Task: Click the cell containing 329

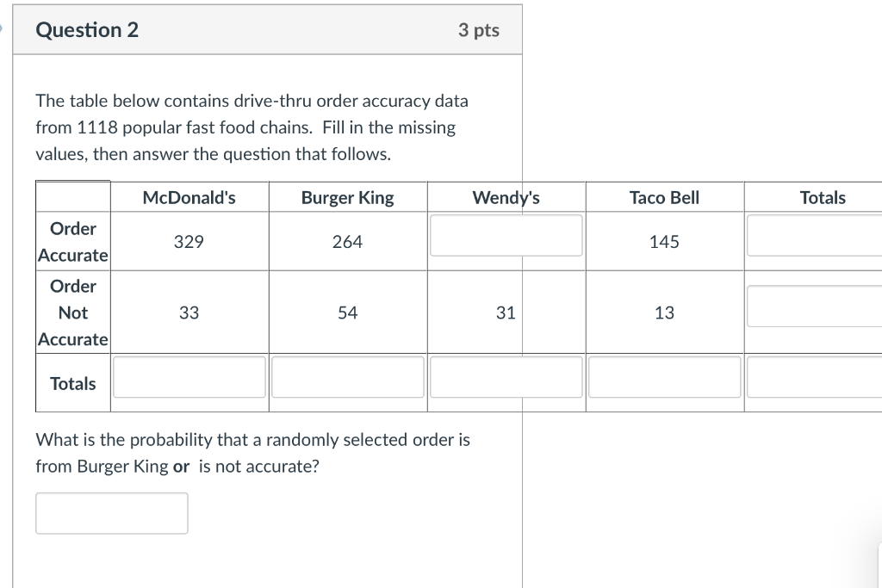Action: 189,242
